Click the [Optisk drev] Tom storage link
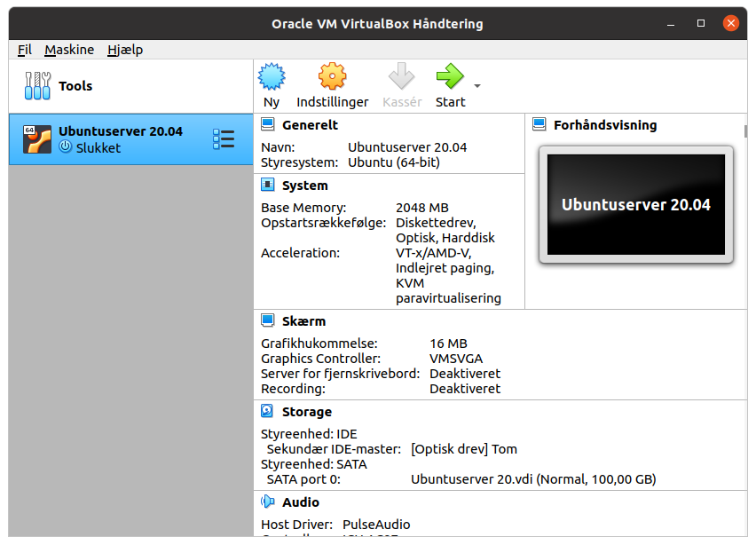 [x=464, y=449]
